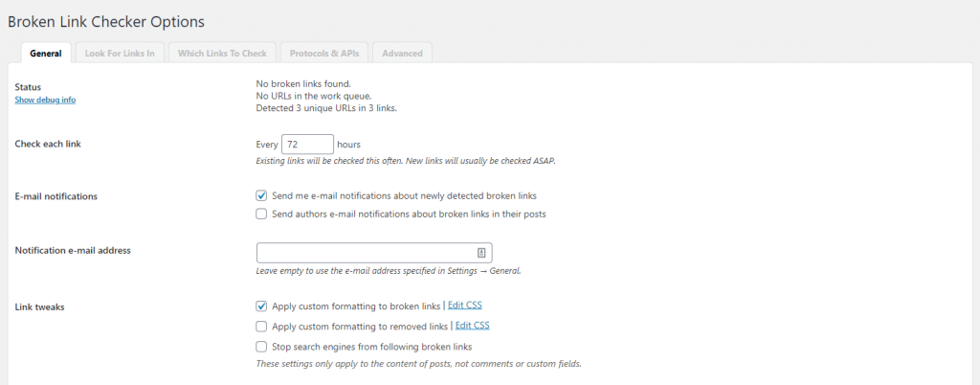
Task: Check Stop search engines from following broken links
Action: [262, 347]
